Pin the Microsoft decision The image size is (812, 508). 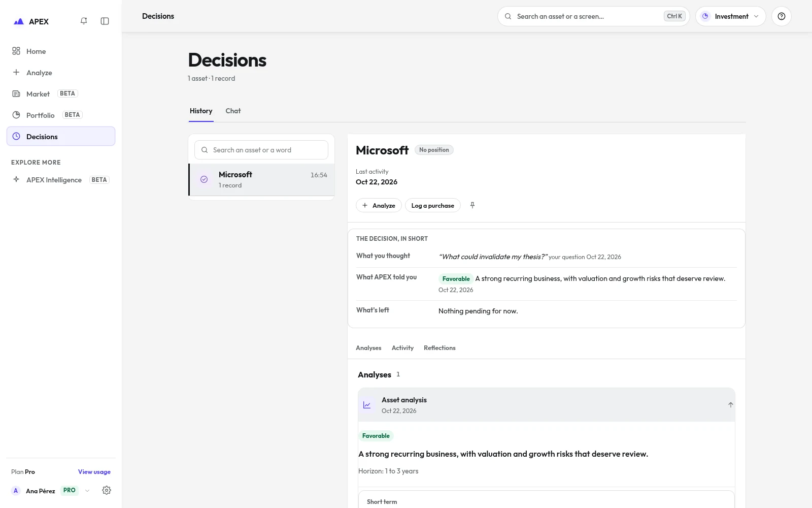coord(472,205)
